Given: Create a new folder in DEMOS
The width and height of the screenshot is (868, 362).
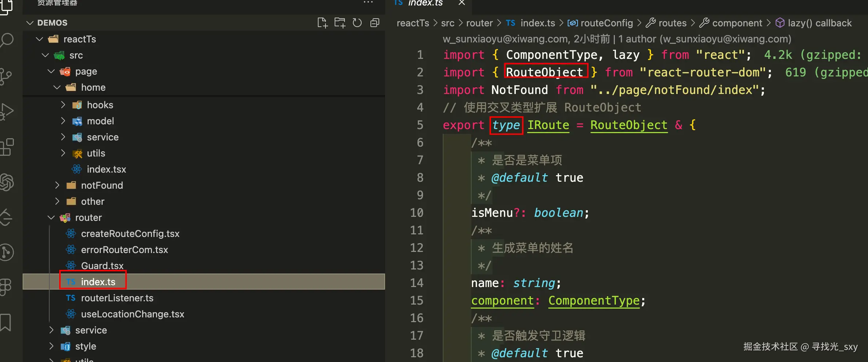Looking at the screenshot, I should coord(340,23).
